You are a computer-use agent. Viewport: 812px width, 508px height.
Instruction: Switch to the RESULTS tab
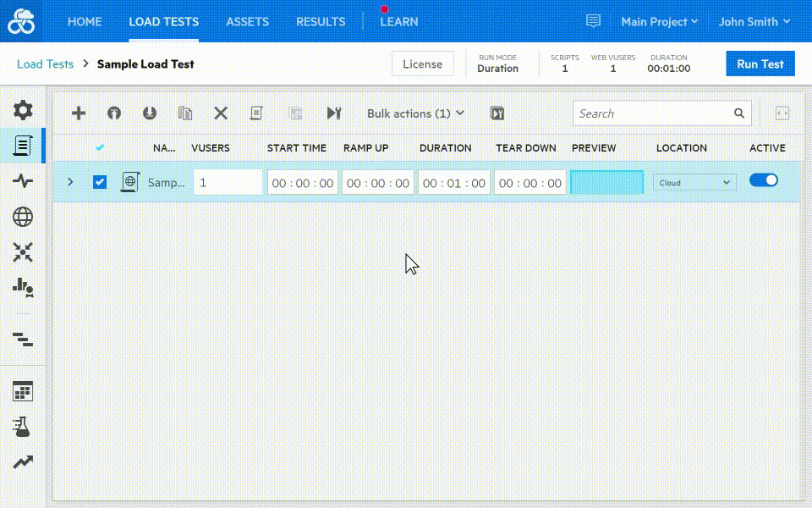(321, 22)
